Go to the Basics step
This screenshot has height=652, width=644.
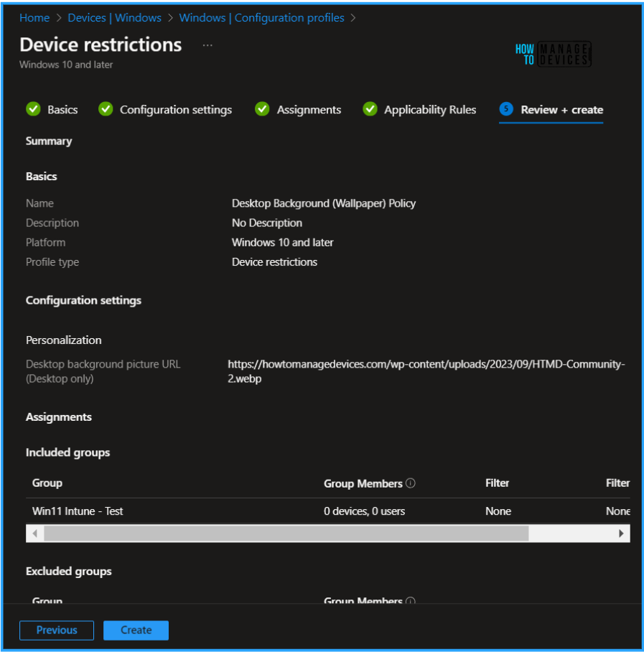coord(62,110)
